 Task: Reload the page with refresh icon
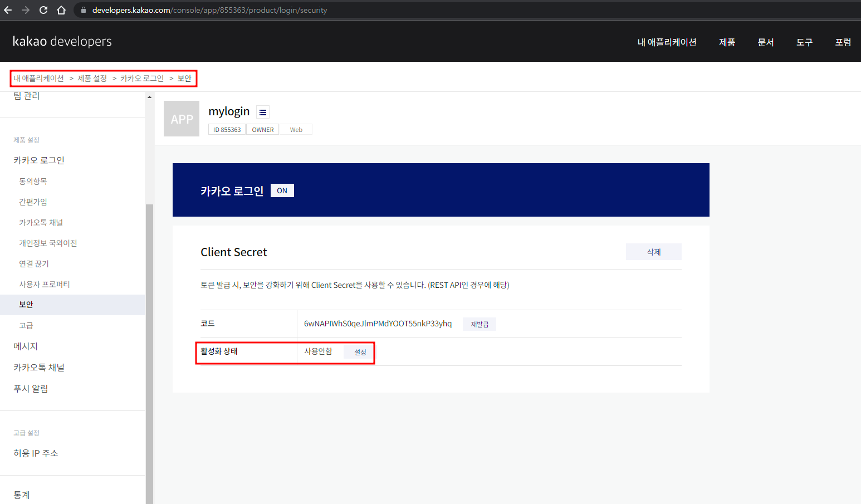(x=43, y=10)
